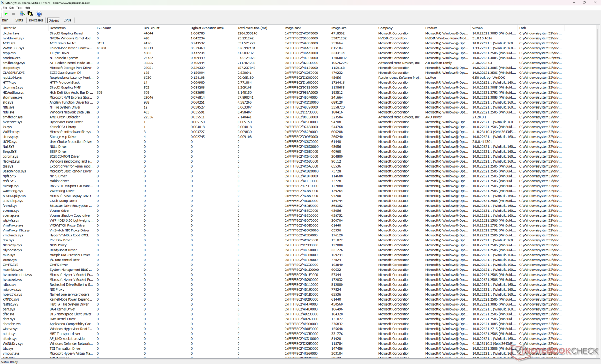This screenshot has width=601, height=364.
Task: Open the Tools menu
Action: 19,8
